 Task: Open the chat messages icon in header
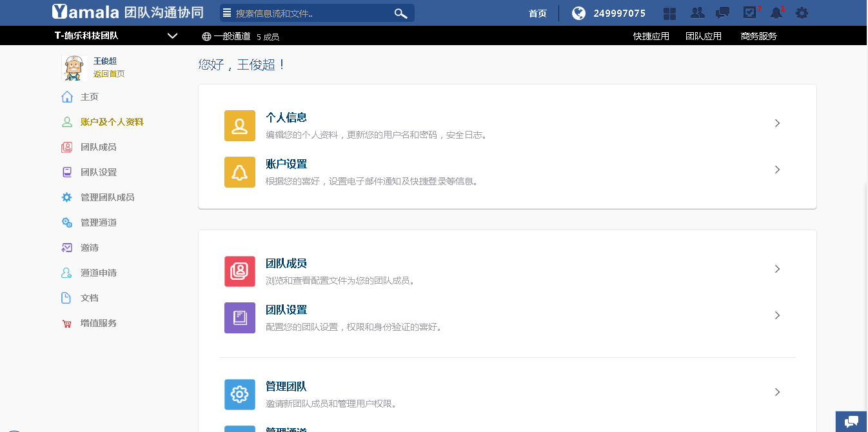[x=723, y=13]
